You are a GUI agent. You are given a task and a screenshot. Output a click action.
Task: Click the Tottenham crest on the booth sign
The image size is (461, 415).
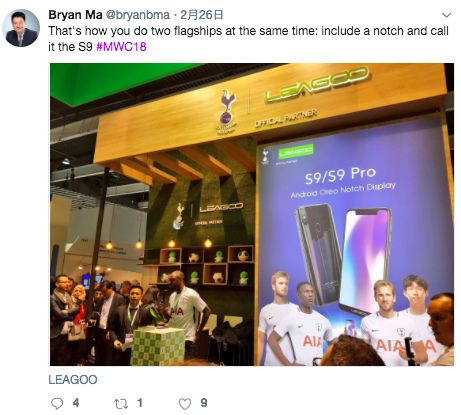point(226,112)
